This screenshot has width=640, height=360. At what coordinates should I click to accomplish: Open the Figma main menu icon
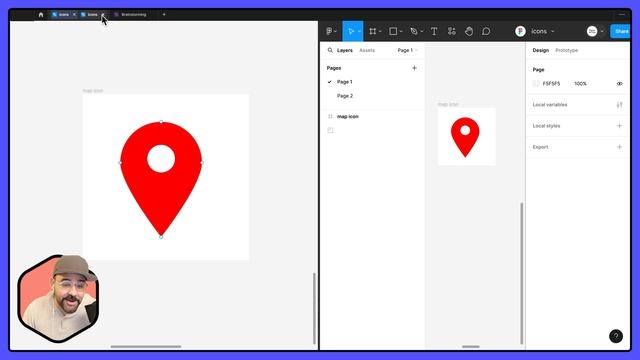coord(329,31)
